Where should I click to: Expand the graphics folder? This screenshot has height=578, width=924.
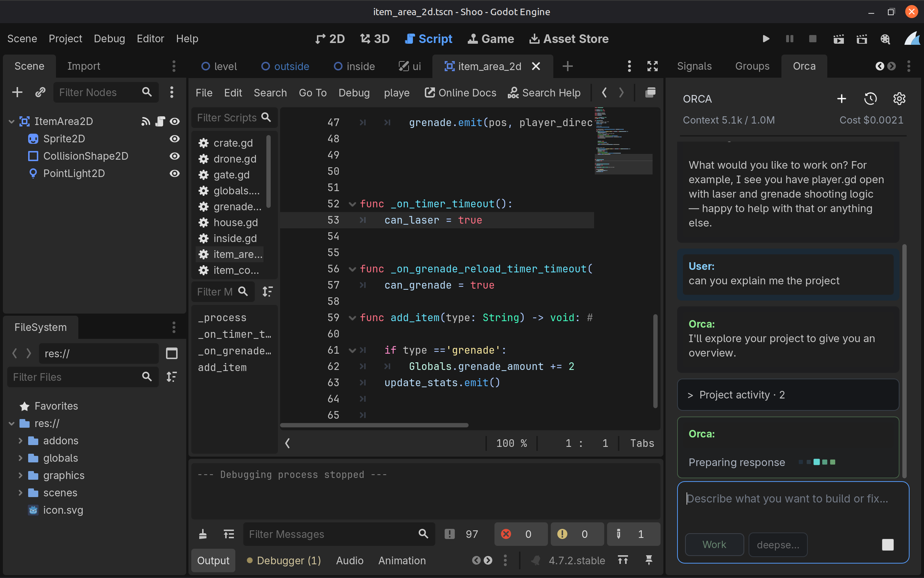click(x=20, y=475)
